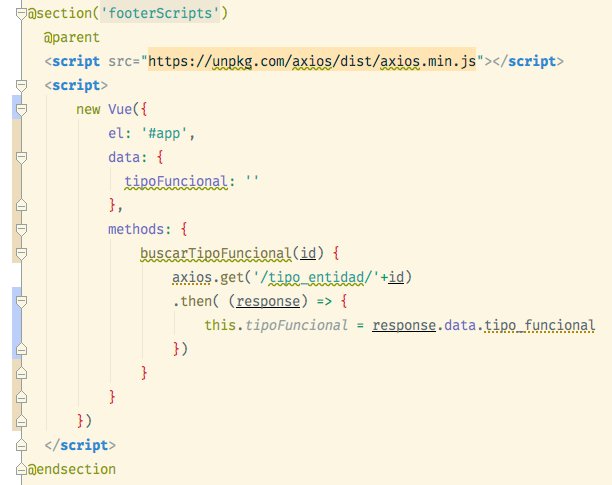Click the fold end marker beside },
612x485 pixels.
pyautogui.click(x=21, y=205)
